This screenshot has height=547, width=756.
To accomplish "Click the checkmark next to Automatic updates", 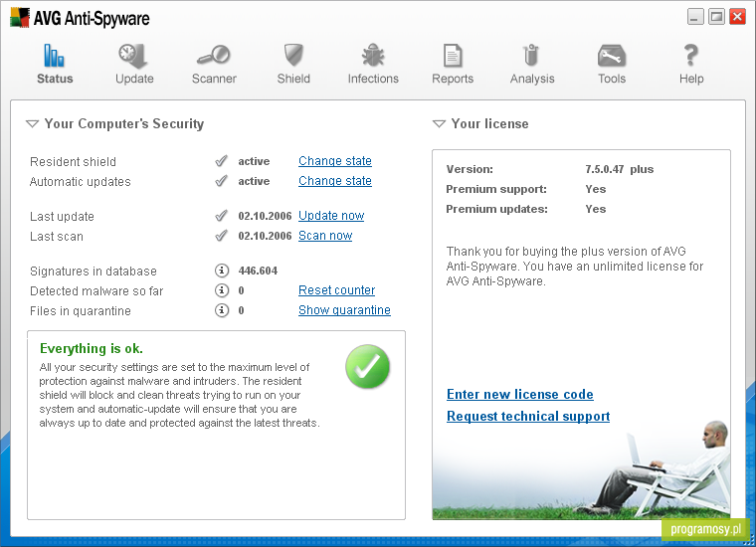I will coord(221,181).
